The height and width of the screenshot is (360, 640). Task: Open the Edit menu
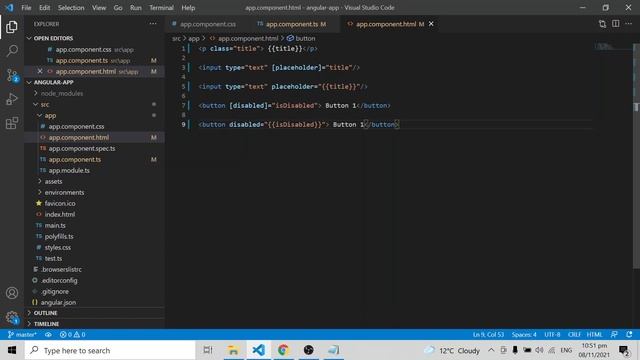44,8
